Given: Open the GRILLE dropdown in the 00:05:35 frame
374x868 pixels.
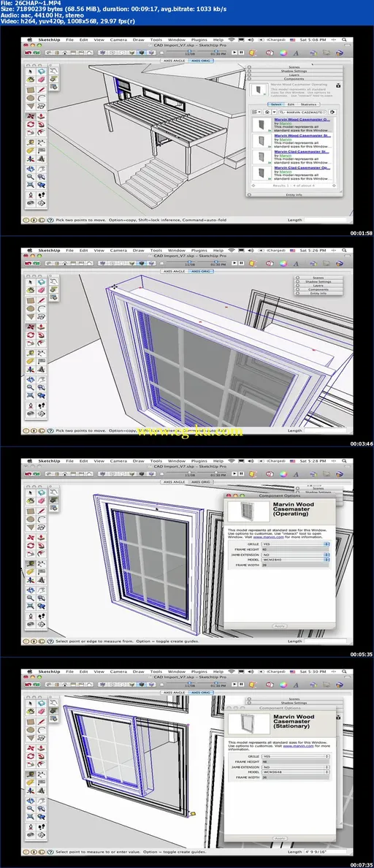Looking at the screenshot, I should [x=295, y=544].
